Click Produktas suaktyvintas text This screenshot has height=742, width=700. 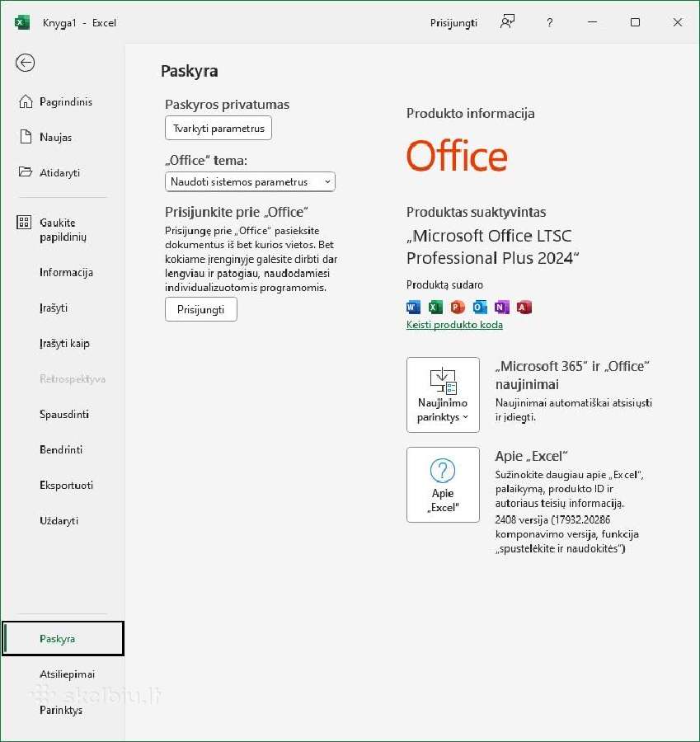click(476, 212)
